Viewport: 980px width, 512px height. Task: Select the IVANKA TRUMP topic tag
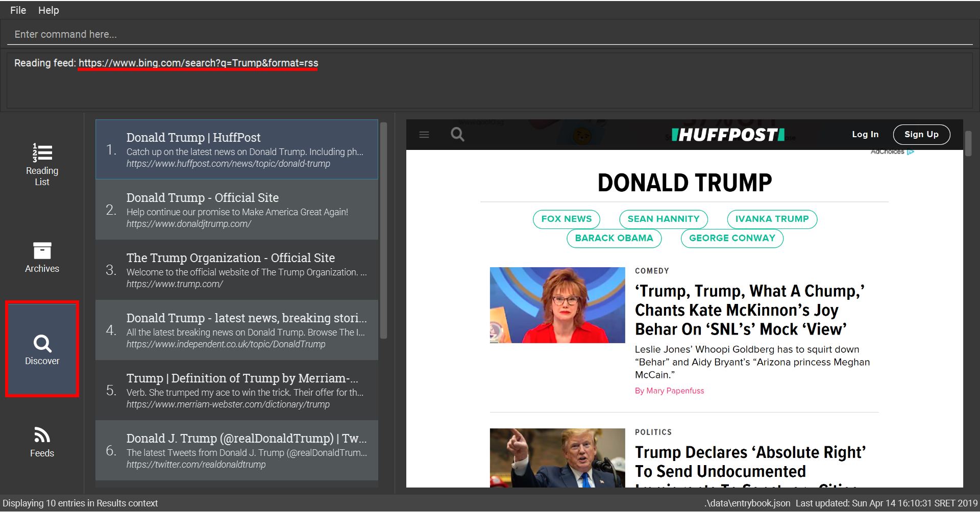[x=772, y=219]
